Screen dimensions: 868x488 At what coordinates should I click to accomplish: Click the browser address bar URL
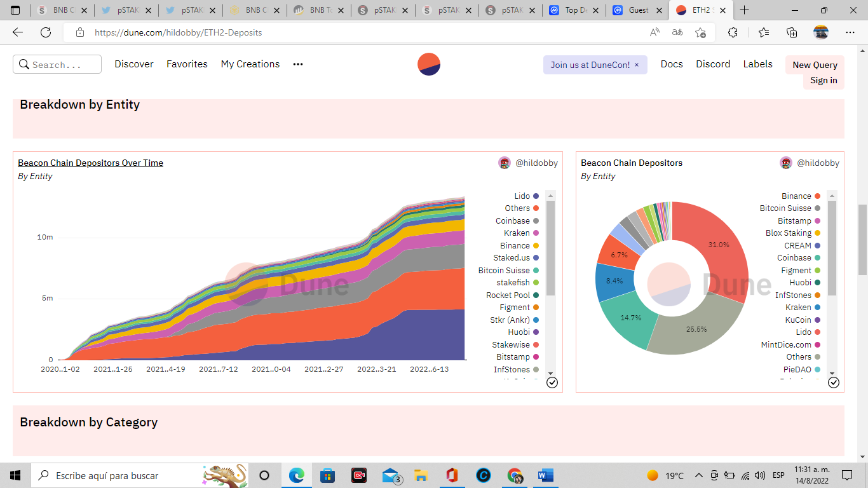[x=178, y=32]
